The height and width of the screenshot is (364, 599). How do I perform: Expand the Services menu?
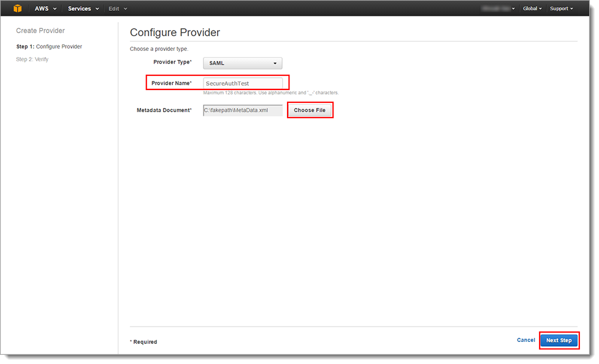pyautogui.click(x=83, y=9)
